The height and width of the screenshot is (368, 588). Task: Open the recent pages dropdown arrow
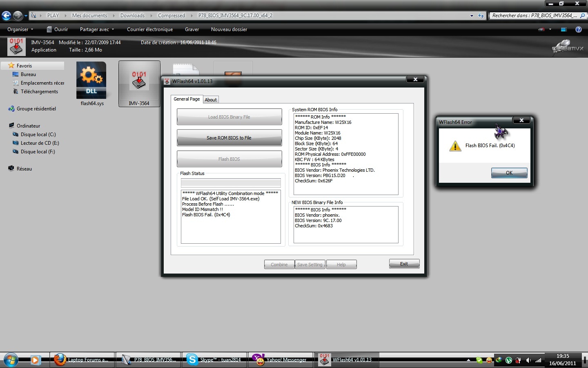(x=26, y=16)
